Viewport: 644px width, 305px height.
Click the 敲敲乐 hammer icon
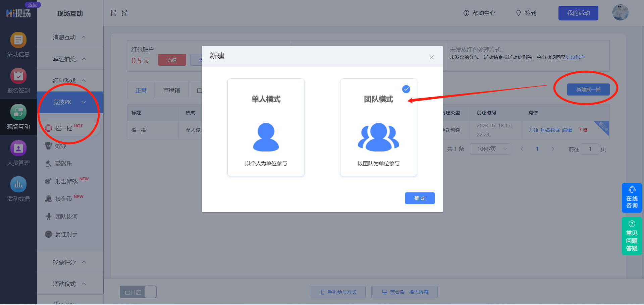[x=49, y=164]
